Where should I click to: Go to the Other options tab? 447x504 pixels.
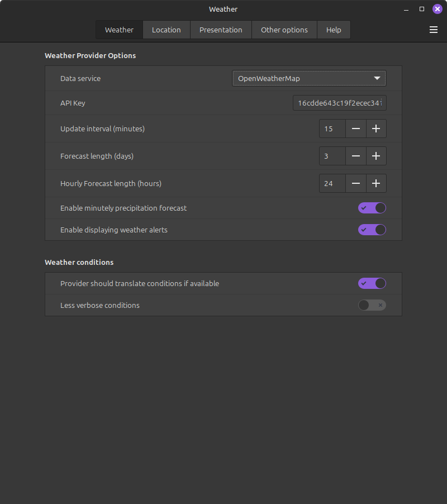[284, 30]
